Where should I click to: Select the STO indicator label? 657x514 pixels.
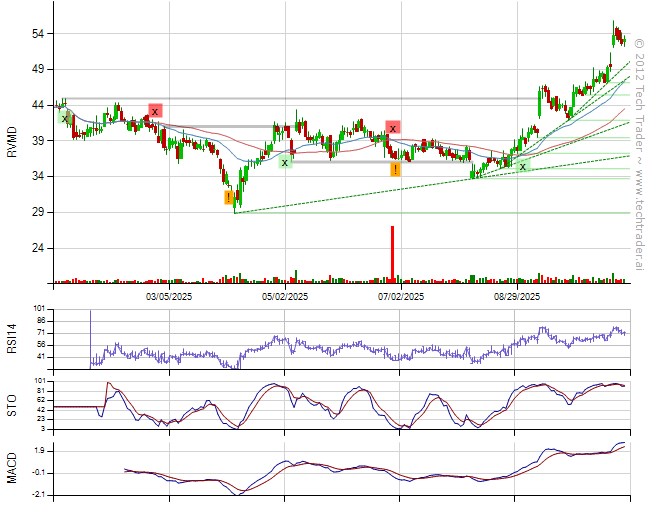click(12, 404)
